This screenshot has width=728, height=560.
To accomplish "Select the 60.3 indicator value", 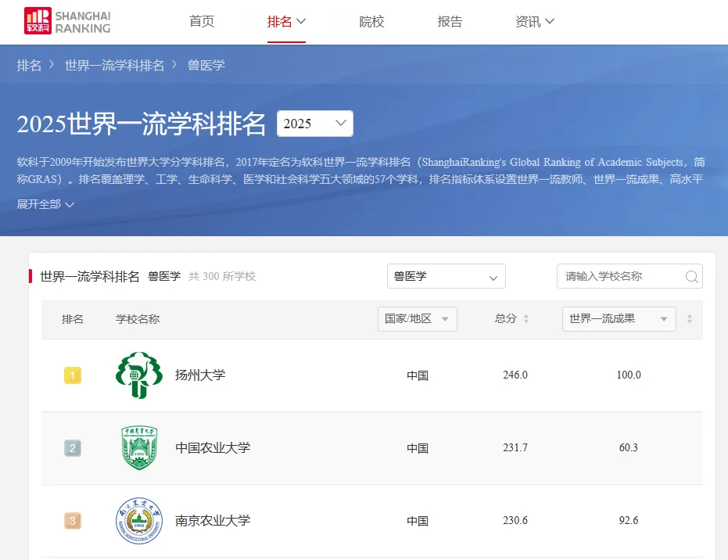I will [629, 448].
